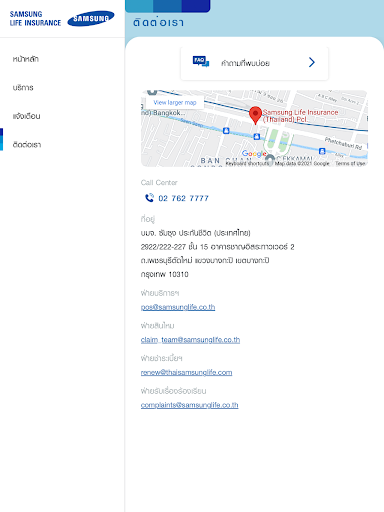Image resolution: width=384 pixels, height=512 pixels.
Task: Open map Terms of Use link
Action: point(350,163)
